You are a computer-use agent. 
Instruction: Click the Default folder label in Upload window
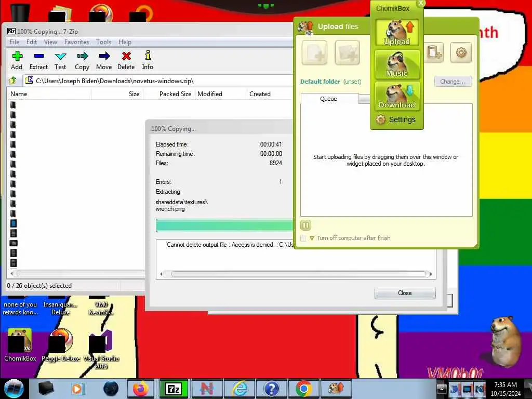(320, 82)
